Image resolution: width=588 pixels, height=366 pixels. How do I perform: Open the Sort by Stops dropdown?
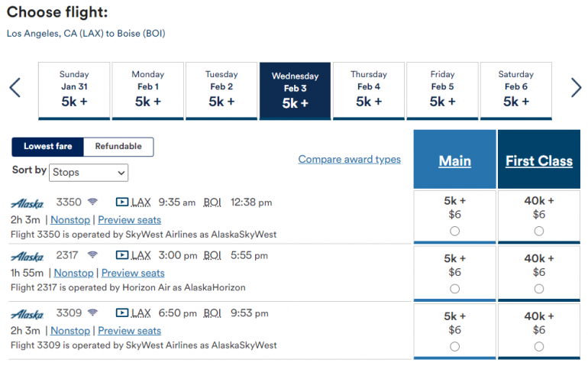[x=89, y=173]
